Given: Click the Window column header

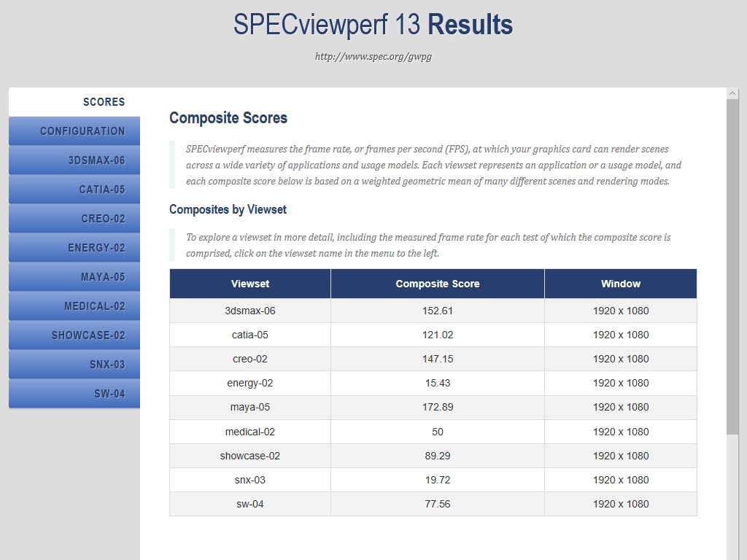Looking at the screenshot, I should 621,284.
